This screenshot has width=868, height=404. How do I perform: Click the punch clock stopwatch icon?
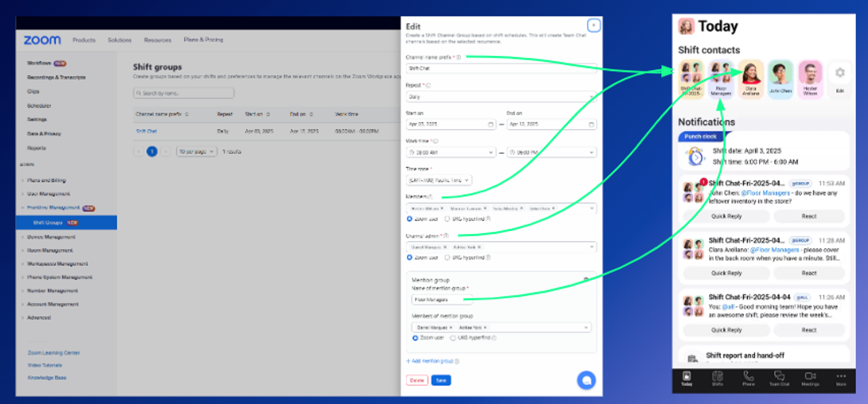695,156
